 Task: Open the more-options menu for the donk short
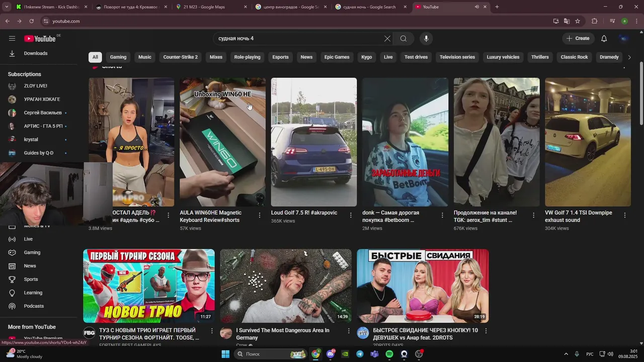click(442, 215)
